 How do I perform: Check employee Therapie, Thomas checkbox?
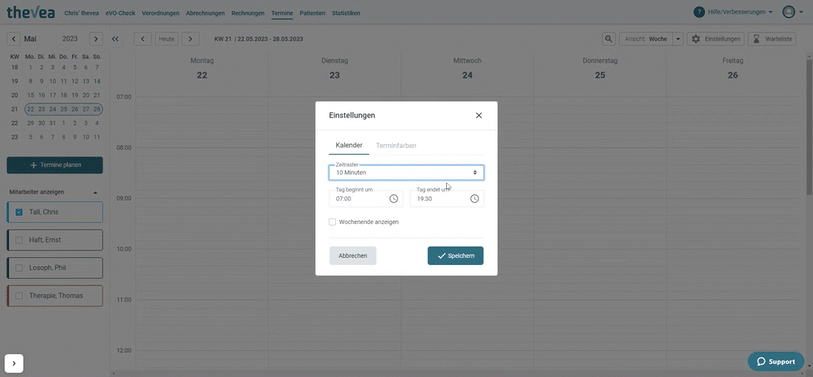click(19, 296)
